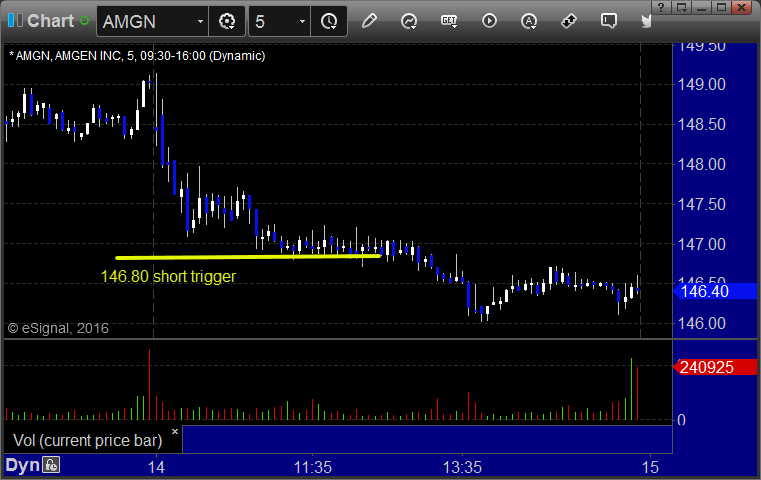
Task: Toggle the green link status indicator
Action: [x=84, y=21]
